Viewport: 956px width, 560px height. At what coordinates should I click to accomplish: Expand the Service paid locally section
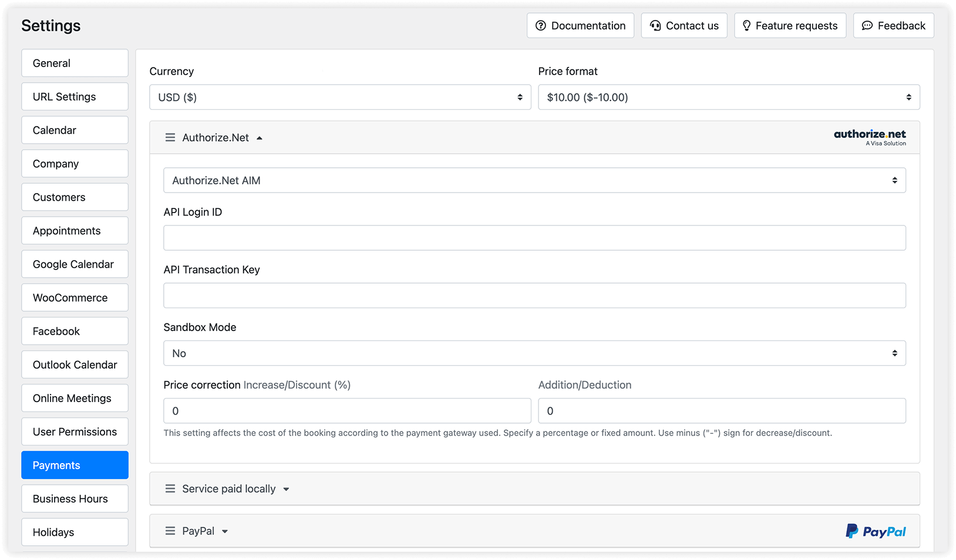286,490
